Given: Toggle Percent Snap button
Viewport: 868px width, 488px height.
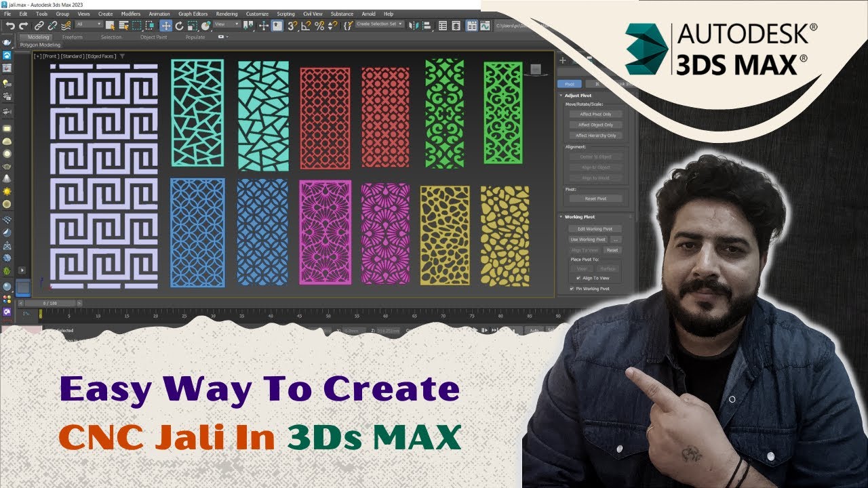Looking at the screenshot, I should click(319, 26).
